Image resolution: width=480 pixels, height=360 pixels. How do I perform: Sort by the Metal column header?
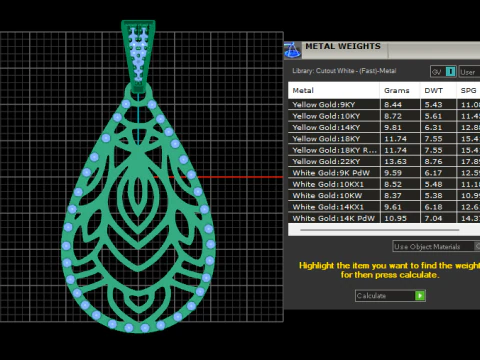334,90
